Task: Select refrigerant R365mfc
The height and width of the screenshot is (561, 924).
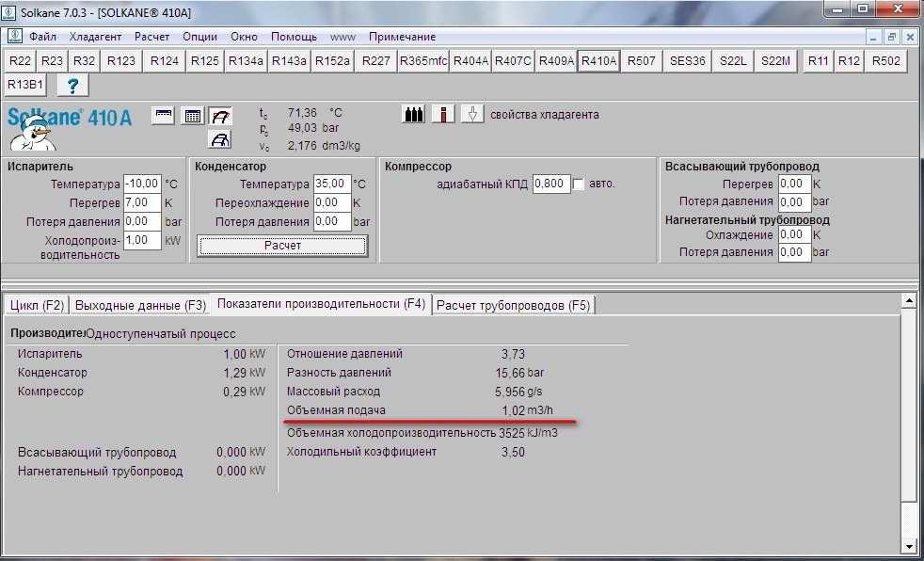Action: (423, 60)
